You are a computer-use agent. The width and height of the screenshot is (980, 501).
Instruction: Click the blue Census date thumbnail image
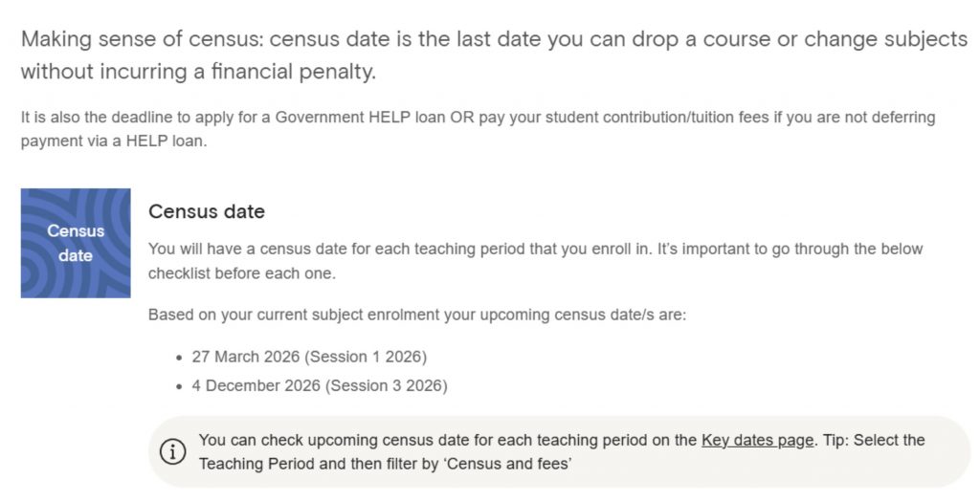click(76, 243)
